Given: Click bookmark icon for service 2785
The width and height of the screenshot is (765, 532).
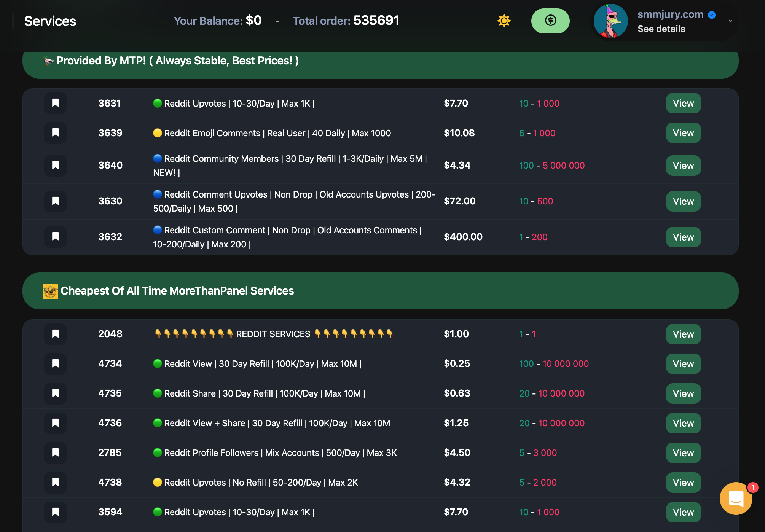Looking at the screenshot, I should [56, 453].
